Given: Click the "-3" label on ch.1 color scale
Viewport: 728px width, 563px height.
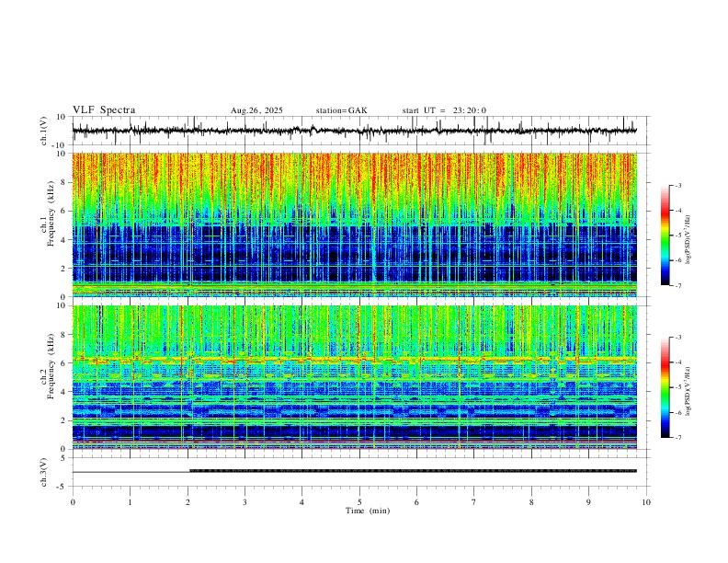Looking at the screenshot, I should 677,185.
